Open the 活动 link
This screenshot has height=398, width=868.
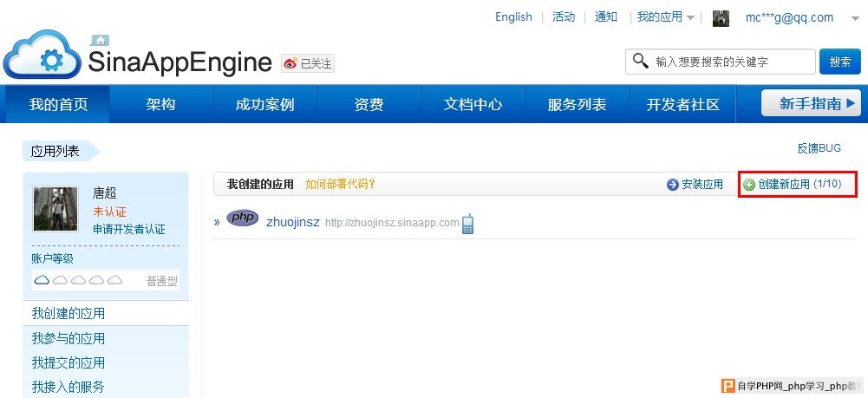click(x=564, y=17)
